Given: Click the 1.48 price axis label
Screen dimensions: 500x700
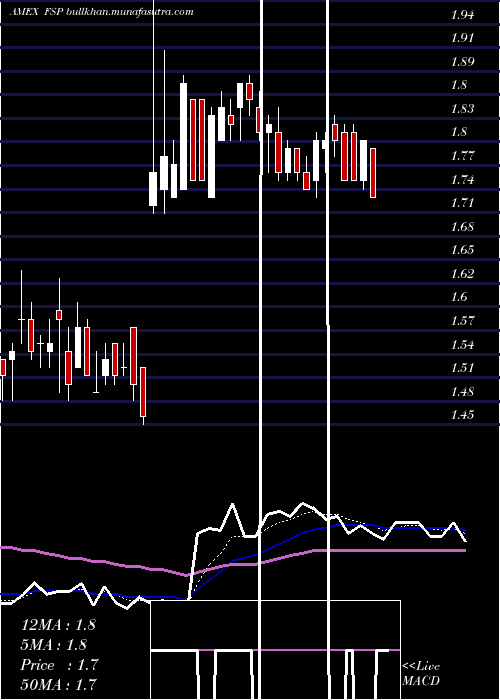Looking at the screenshot, I should tap(462, 392).
